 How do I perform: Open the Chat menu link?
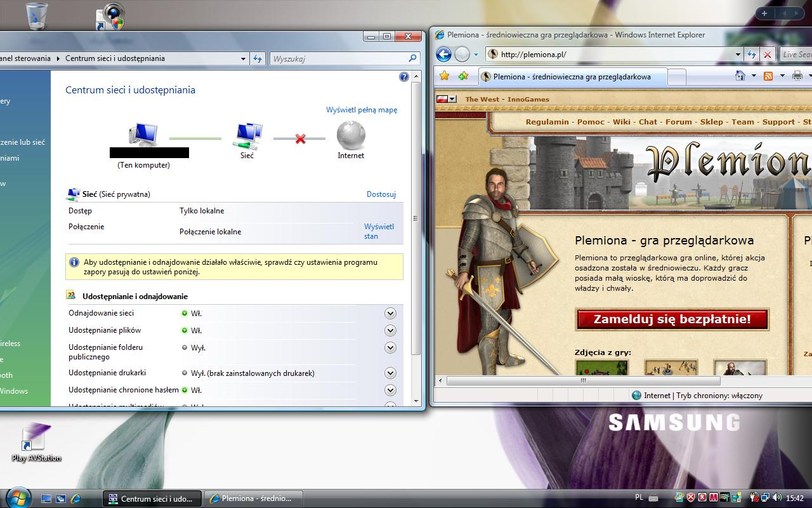[x=648, y=122]
